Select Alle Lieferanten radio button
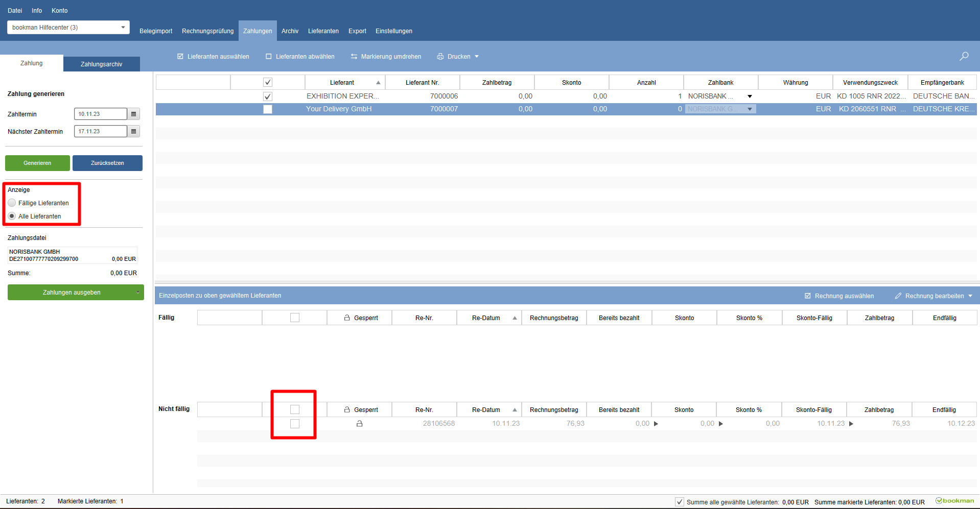 point(12,216)
